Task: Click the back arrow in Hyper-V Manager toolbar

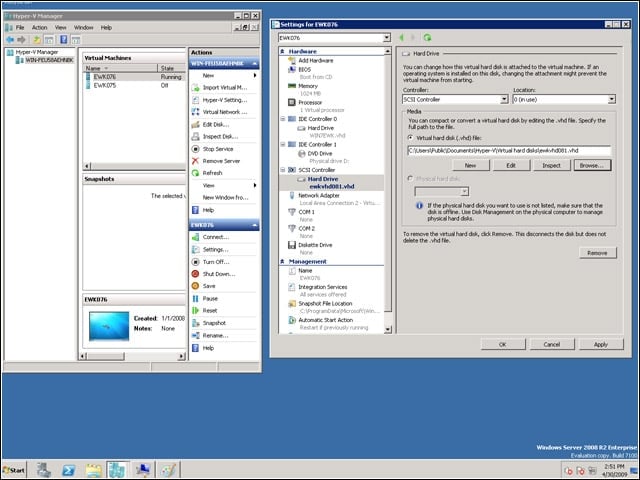Action: (10, 40)
